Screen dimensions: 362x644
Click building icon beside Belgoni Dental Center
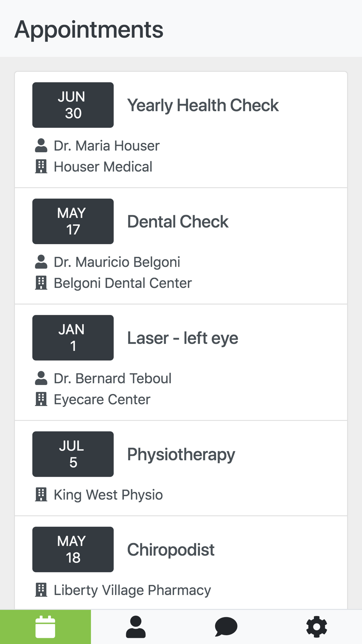[x=41, y=283]
